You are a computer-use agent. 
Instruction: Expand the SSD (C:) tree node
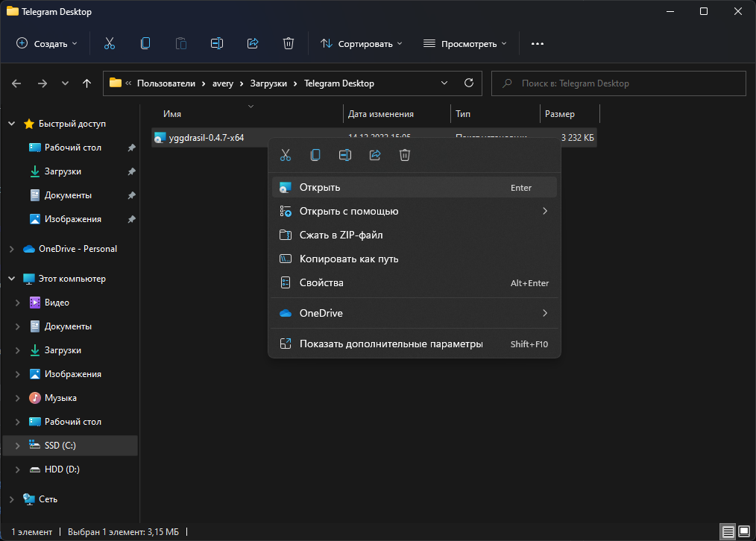point(18,446)
